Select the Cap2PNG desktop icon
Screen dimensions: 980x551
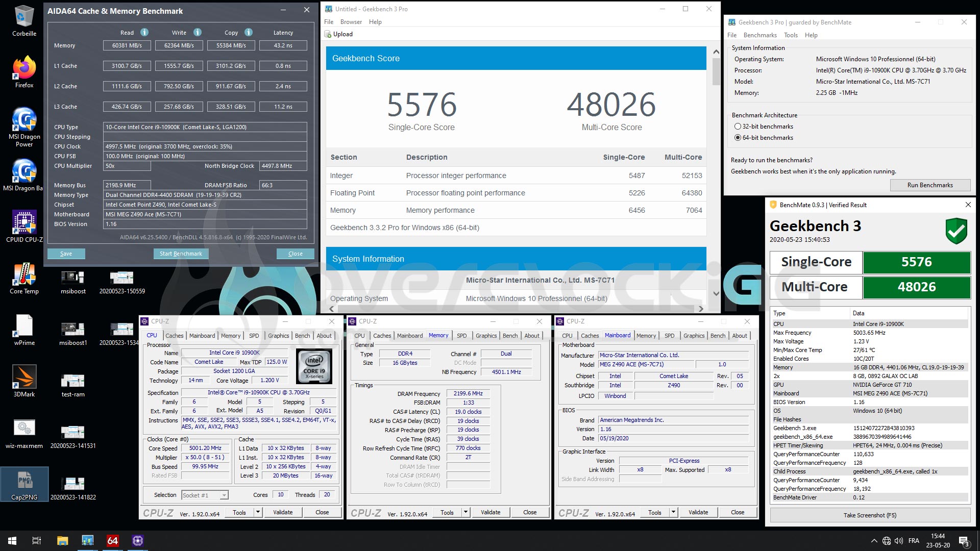tap(24, 484)
